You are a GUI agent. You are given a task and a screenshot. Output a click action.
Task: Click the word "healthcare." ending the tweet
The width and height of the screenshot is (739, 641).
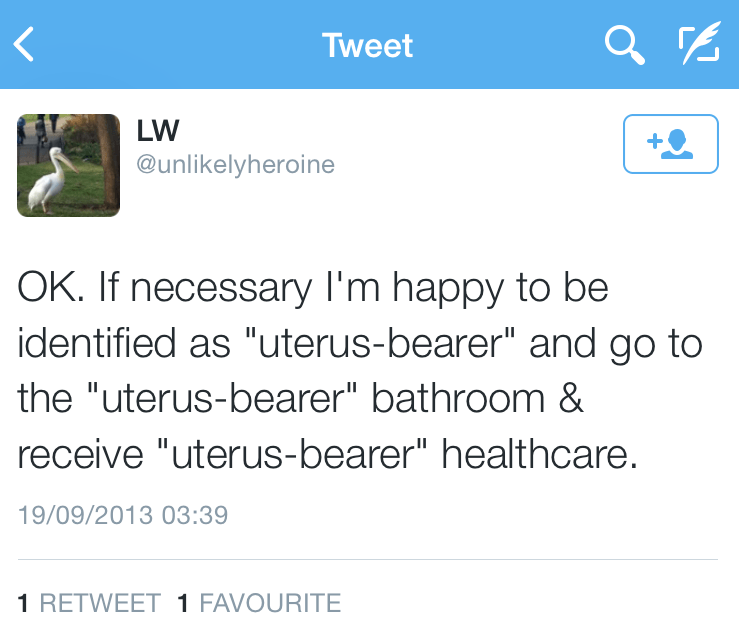click(x=539, y=455)
